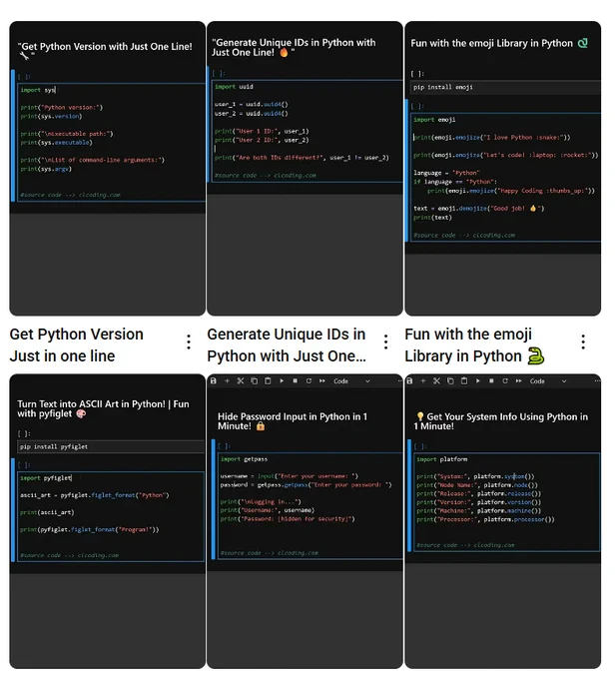Open the "Fun with the emoji Library" video thumbnail

tap(502, 169)
